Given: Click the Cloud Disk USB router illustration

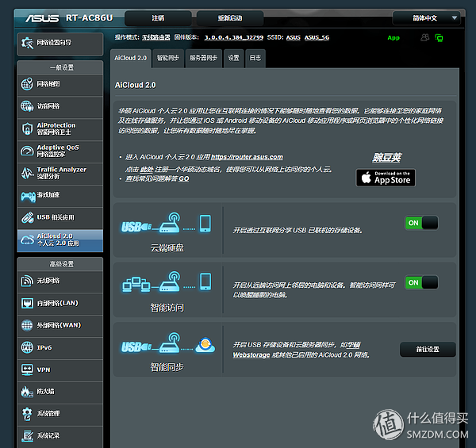Looking at the screenshot, I should tap(167, 224).
